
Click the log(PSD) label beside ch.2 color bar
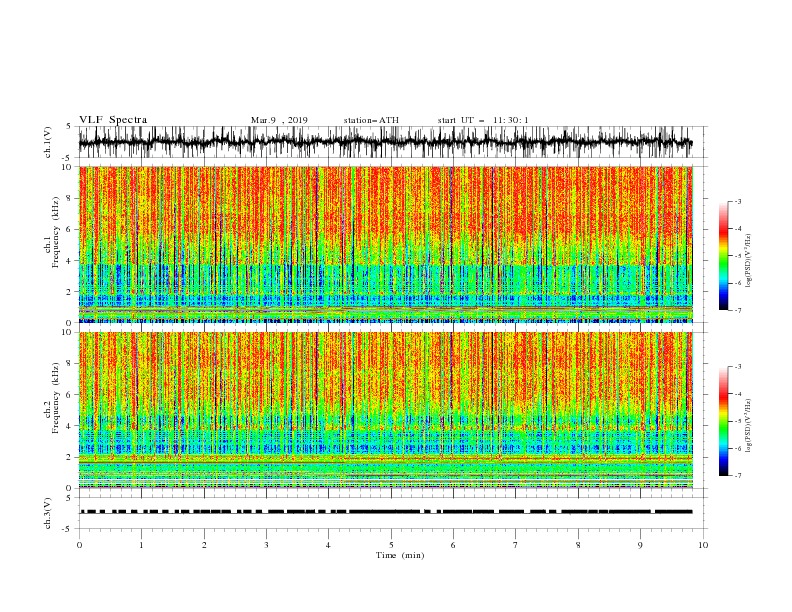pos(748,426)
